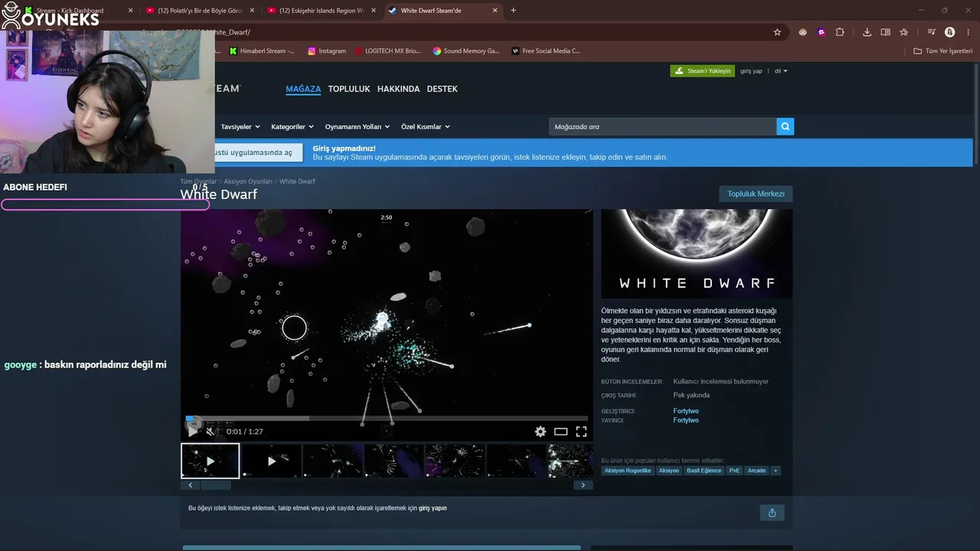The height and width of the screenshot is (551, 980).
Task: Open the Himaberl Stream bookmark
Action: pos(262,51)
